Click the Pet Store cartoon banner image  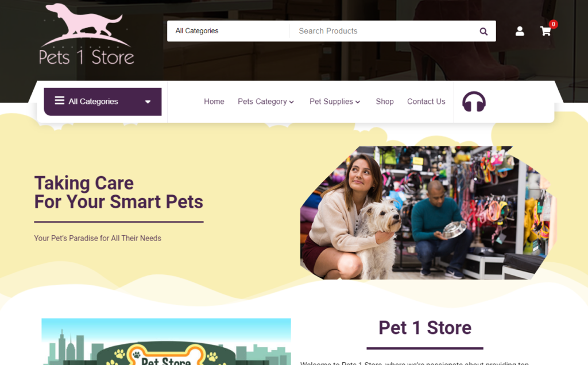point(166,341)
